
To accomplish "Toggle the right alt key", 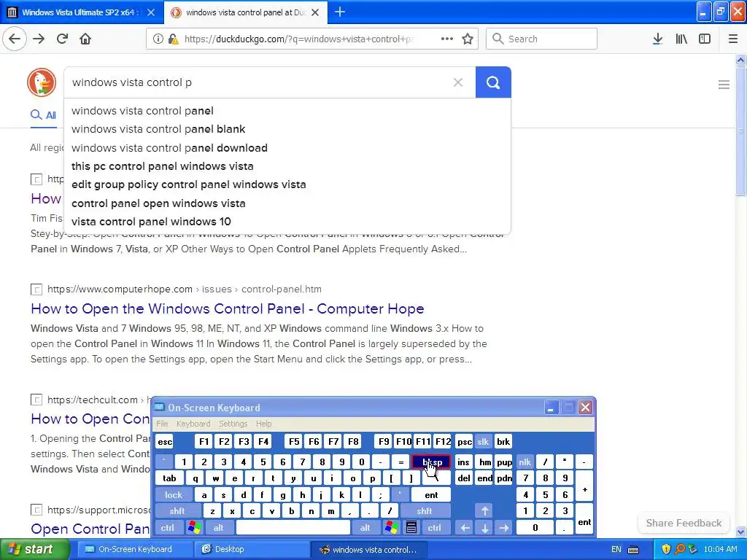I will coord(365,528).
